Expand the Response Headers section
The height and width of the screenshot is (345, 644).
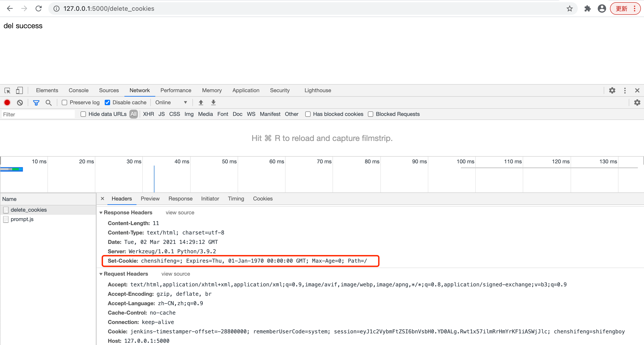pyautogui.click(x=101, y=213)
